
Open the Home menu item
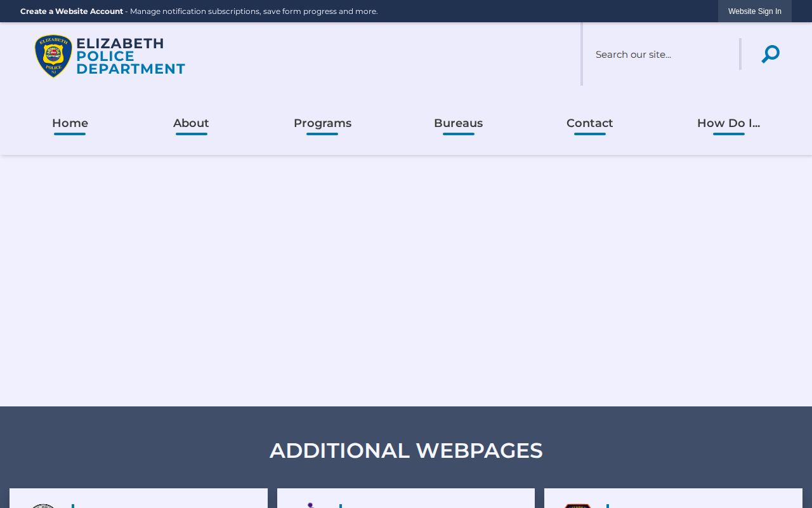pos(70,123)
